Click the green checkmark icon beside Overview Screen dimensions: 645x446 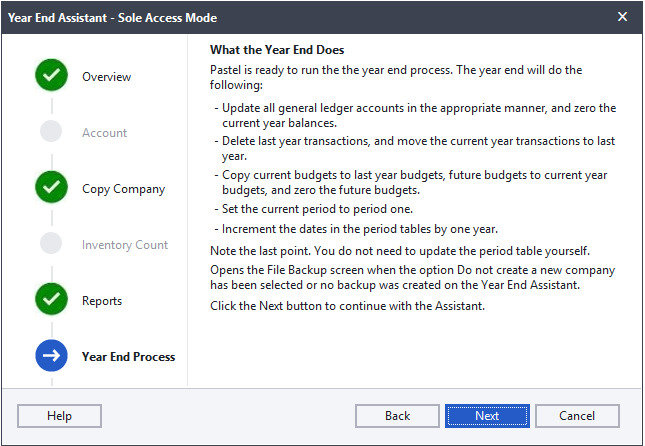(x=51, y=75)
